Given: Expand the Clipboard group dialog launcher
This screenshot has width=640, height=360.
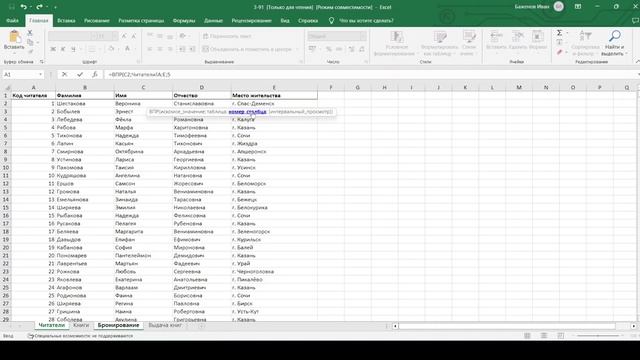Looking at the screenshot, I should pos(42,62).
